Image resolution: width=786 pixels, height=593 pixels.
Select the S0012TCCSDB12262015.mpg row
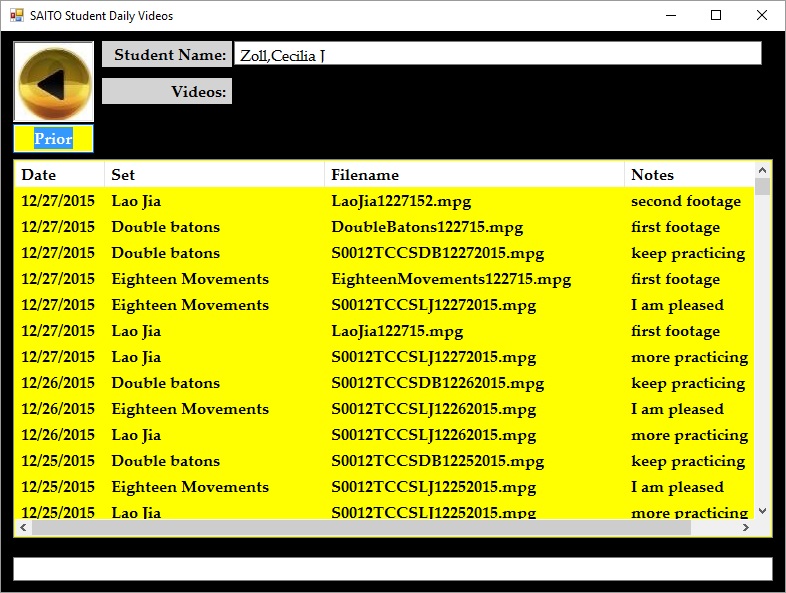(437, 383)
